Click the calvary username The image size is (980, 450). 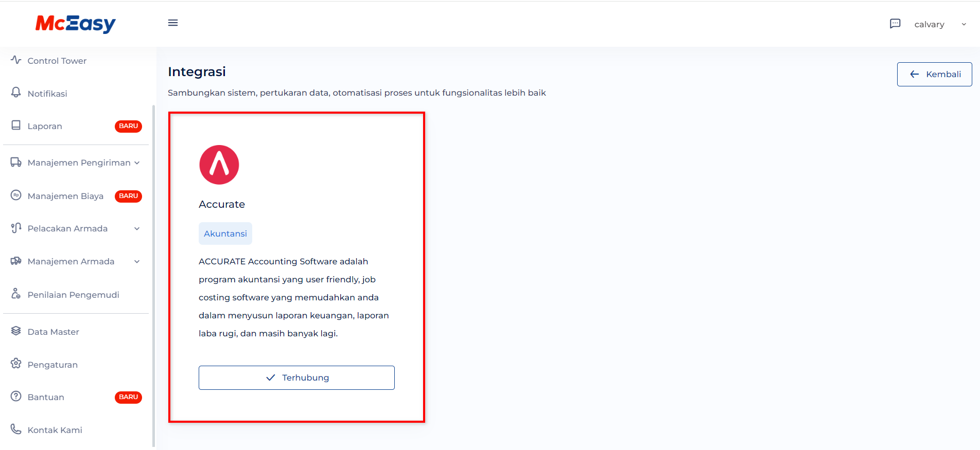929,24
